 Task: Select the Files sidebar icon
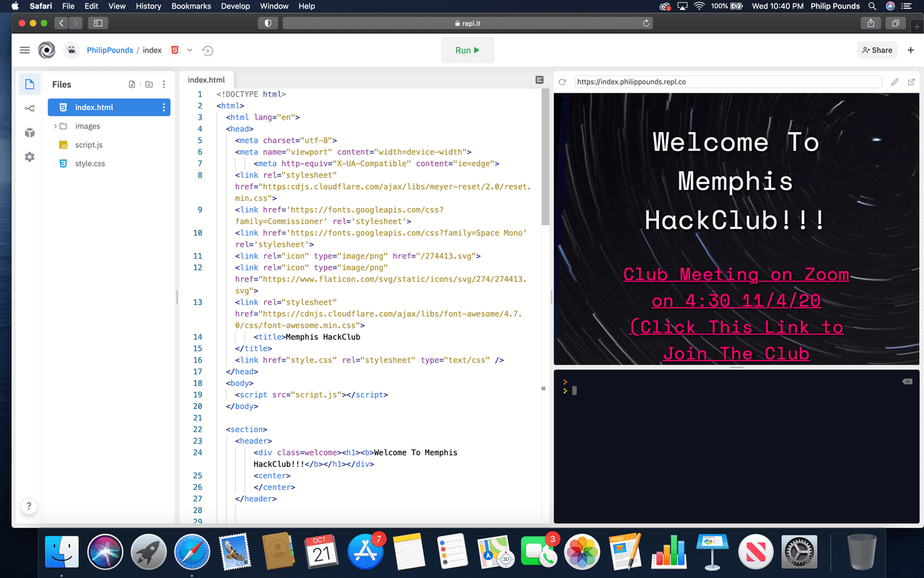click(x=30, y=85)
